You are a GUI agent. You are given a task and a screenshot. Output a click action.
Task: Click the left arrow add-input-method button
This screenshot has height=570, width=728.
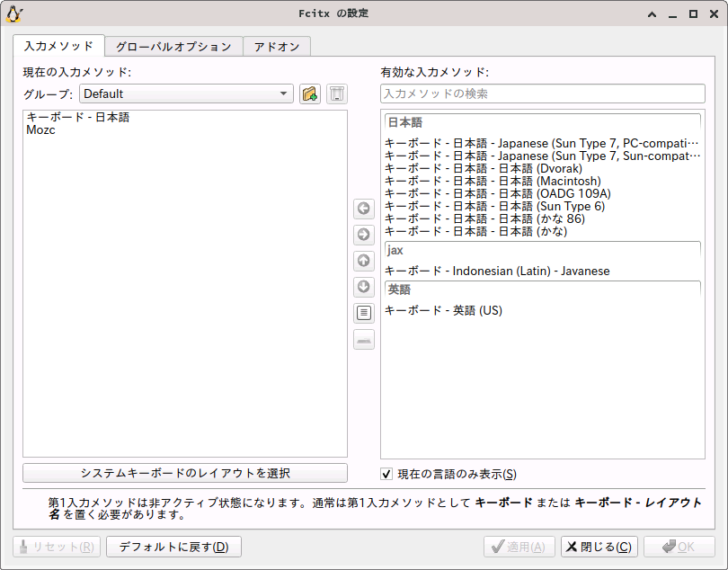pyautogui.click(x=363, y=209)
